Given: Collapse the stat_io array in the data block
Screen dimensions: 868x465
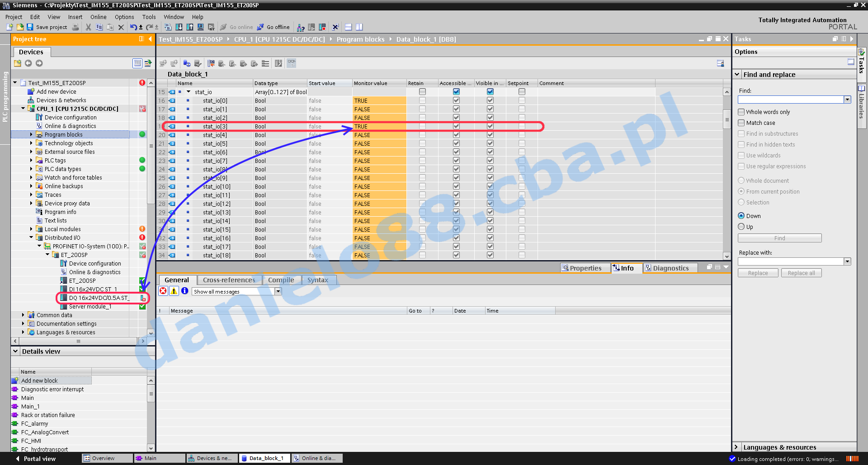Looking at the screenshot, I should point(189,92).
